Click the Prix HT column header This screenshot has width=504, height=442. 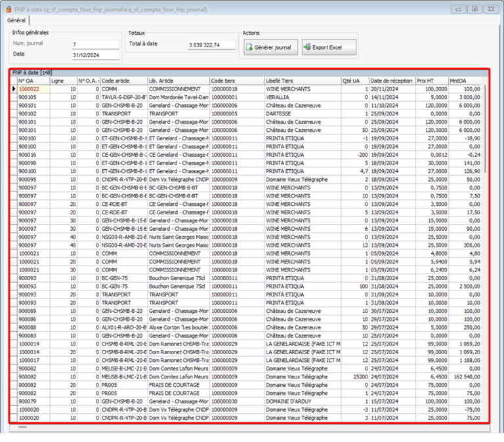click(x=431, y=81)
